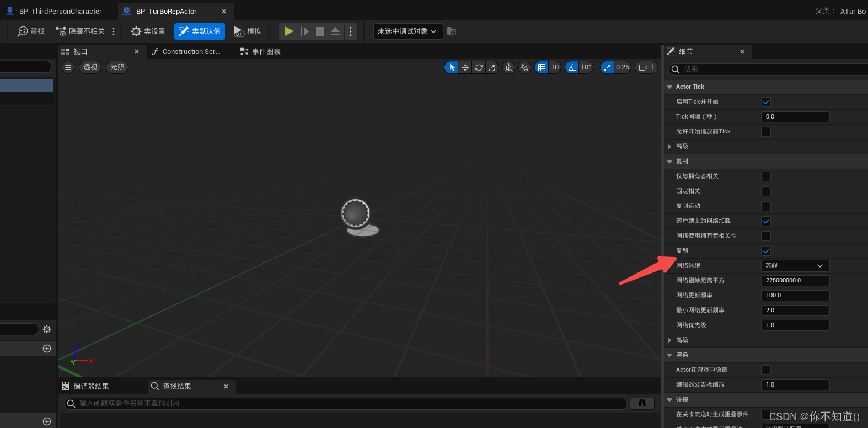
Task: Click the eject icon in toolbar
Action: (335, 31)
